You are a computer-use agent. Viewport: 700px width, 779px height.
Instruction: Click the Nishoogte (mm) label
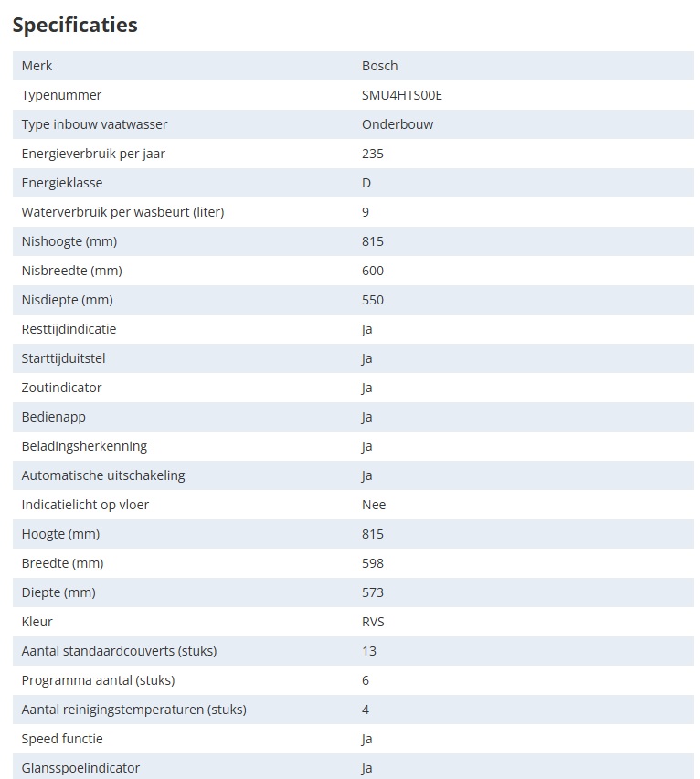[69, 241]
